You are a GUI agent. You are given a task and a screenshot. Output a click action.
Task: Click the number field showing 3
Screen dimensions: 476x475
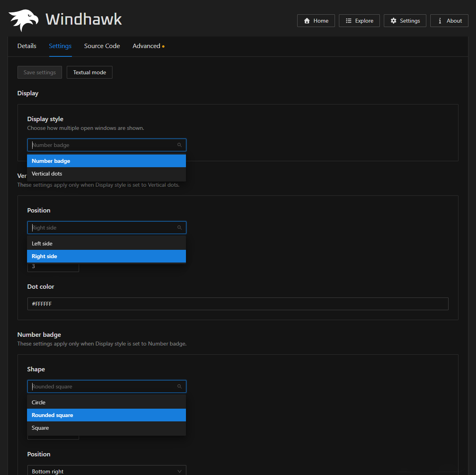[x=53, y=267]
